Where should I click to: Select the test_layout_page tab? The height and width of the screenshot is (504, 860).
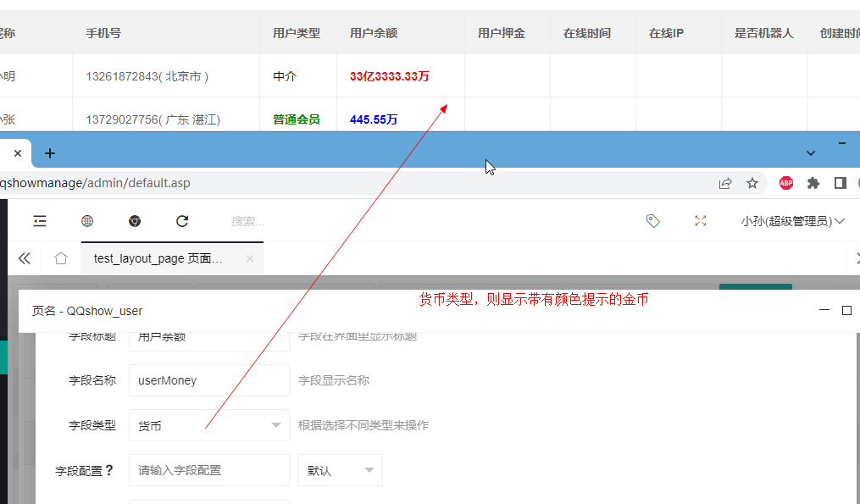click(x=158, y=258)
